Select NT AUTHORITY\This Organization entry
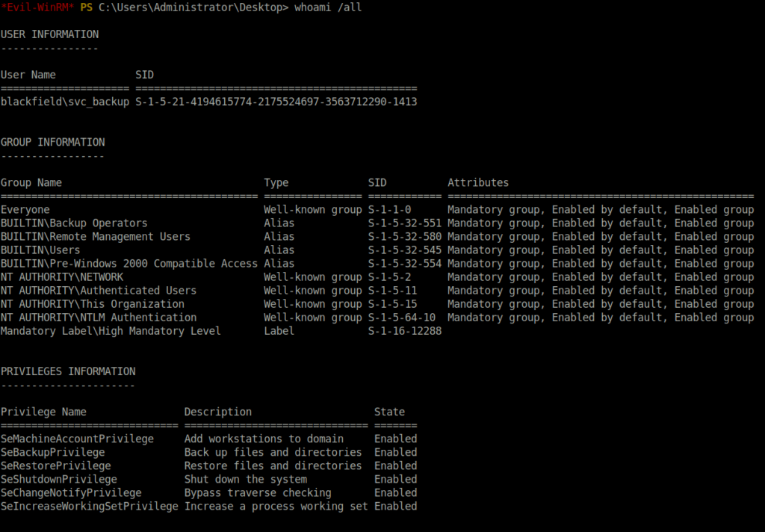This screenshot has width=765, height=532. (x=93, y=303)
